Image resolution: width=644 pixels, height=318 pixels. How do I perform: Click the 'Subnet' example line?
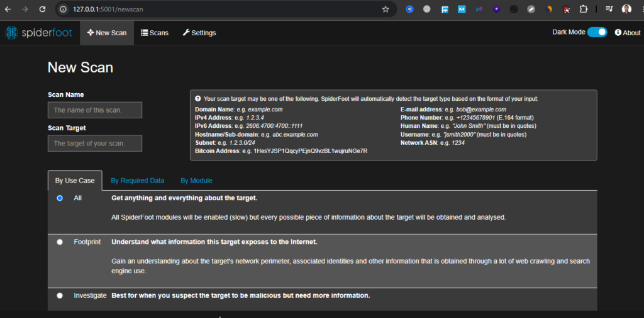(225, 143)
